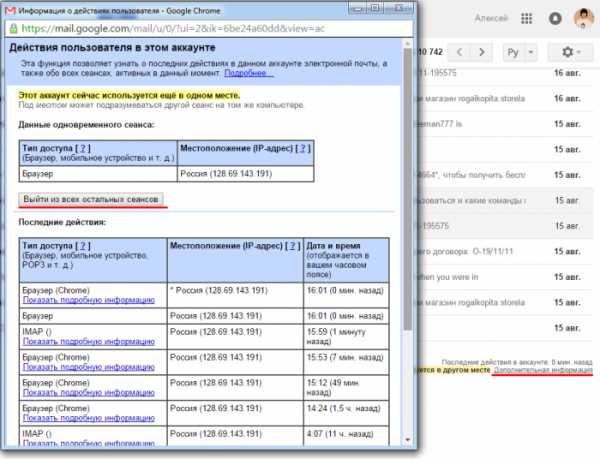Click the scrollbar down arrow in popup
600x459 pixels.
(408, 440)
